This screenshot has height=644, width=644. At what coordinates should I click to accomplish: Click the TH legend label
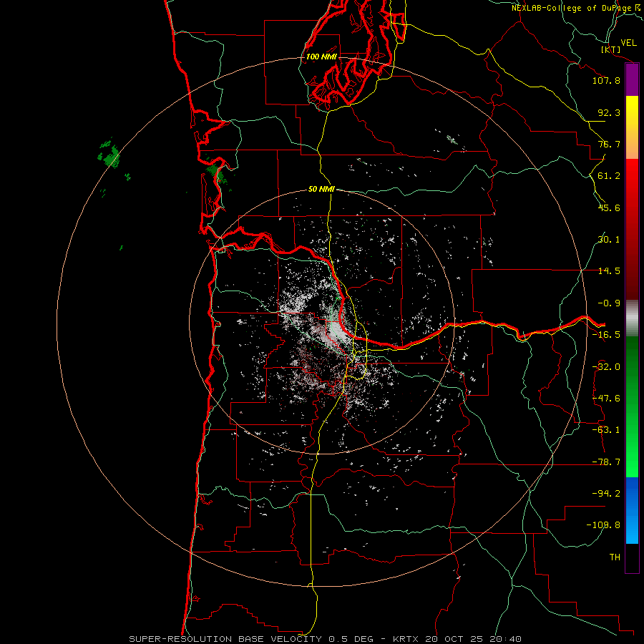pos(615,557)
